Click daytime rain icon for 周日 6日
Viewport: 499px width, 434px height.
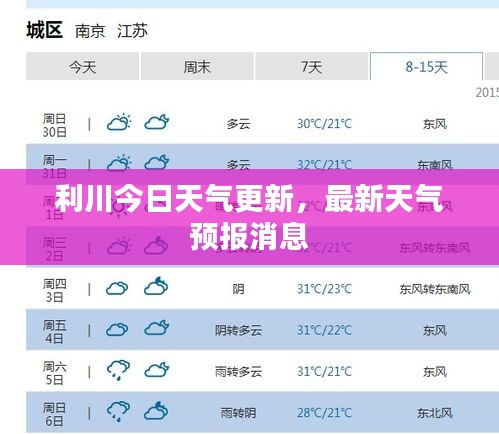[118, 411]
